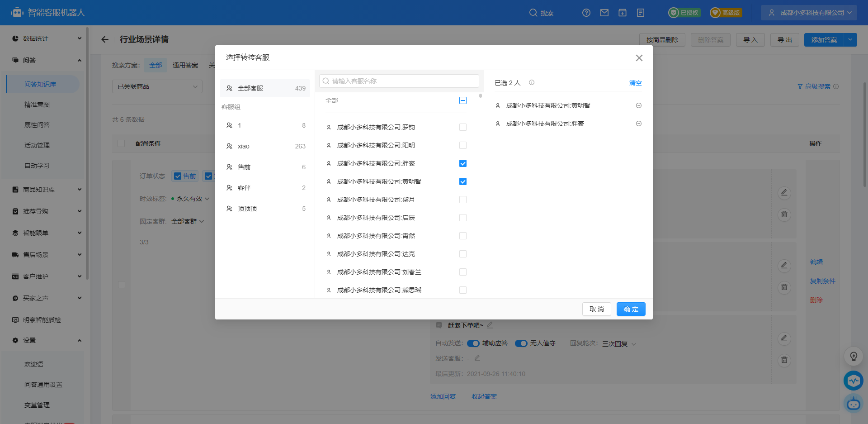This screenshot has height=424, width=868.
Task: Uncheck the box for 胖豪
Action: (463, 163)
